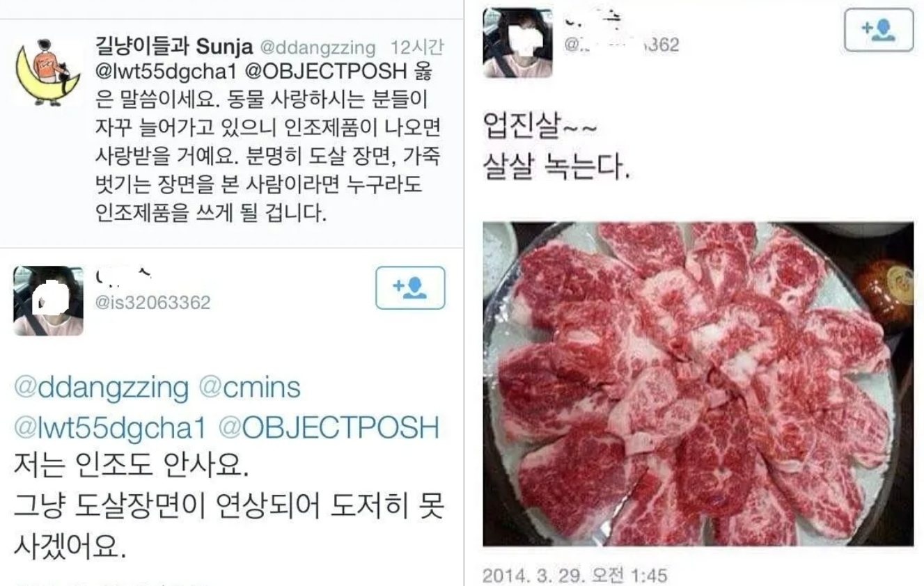Click the follow button beside @is32063362
This screenshot has height=586, width=924.
pyautogui.click(x=410, y=287)
